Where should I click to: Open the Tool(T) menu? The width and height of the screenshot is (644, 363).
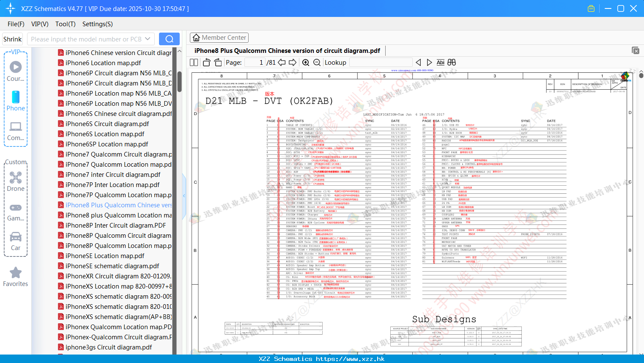pyautogui.click(x=66, y=24)
